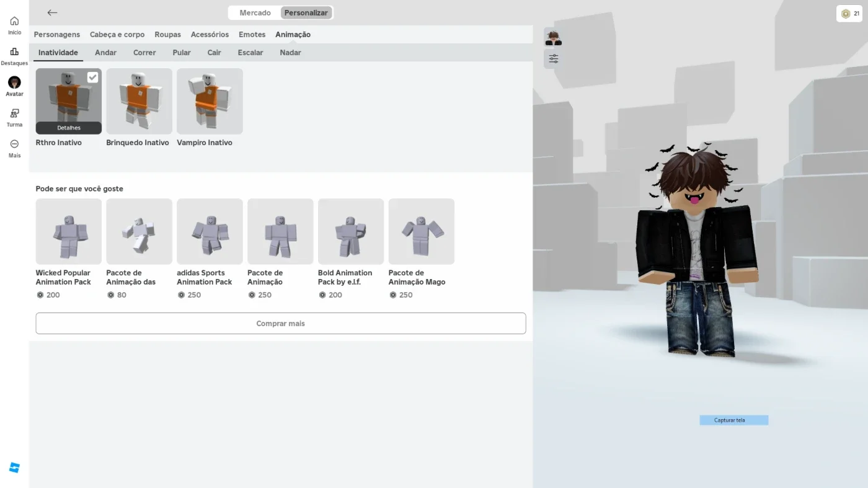Screen dimensions: 868x488
Task: Open Wicked Popular Animation Pack thumbnail
Action: click(x=69, y=231)
